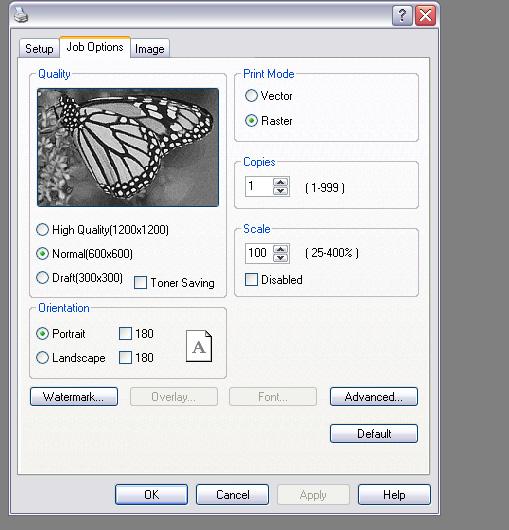This screenshot has width=509, height=530.
Task: Click the butterfly quality preview image
Action: [128, 147]
